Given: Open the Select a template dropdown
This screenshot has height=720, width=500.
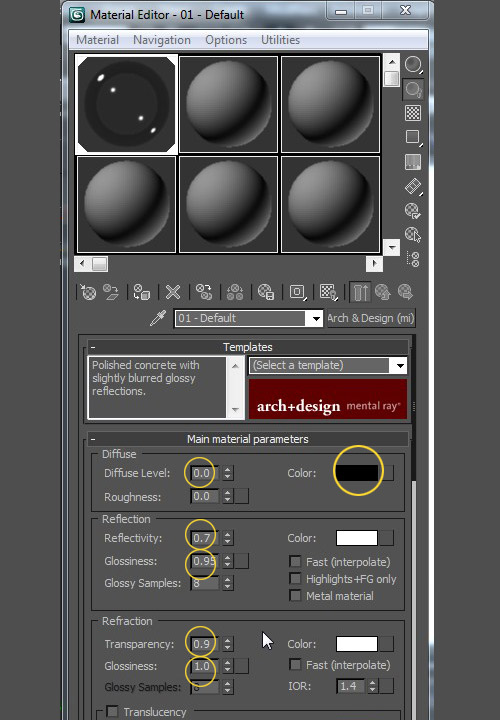Looking at the screenshot, I should [400, 366].
